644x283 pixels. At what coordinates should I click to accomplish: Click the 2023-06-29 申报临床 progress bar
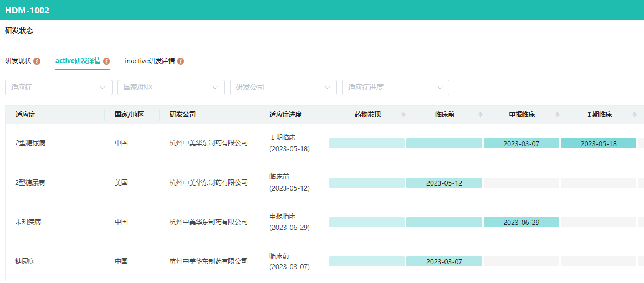coord(521,222)
